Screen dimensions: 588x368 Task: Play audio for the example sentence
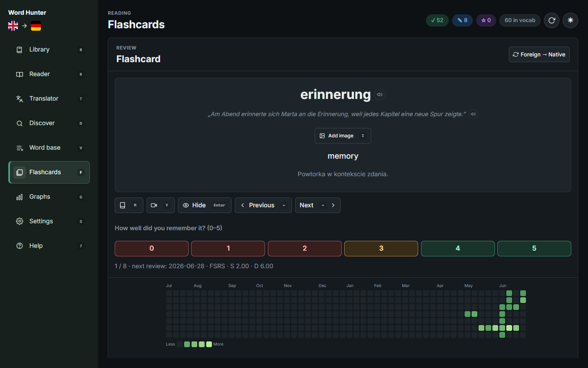point(473,114)
